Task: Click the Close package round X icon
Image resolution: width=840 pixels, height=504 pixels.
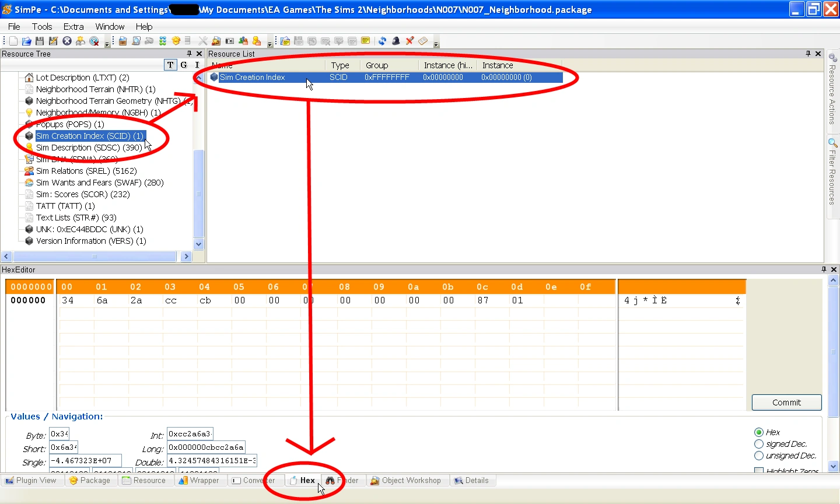Action: [x=67, y=41]
